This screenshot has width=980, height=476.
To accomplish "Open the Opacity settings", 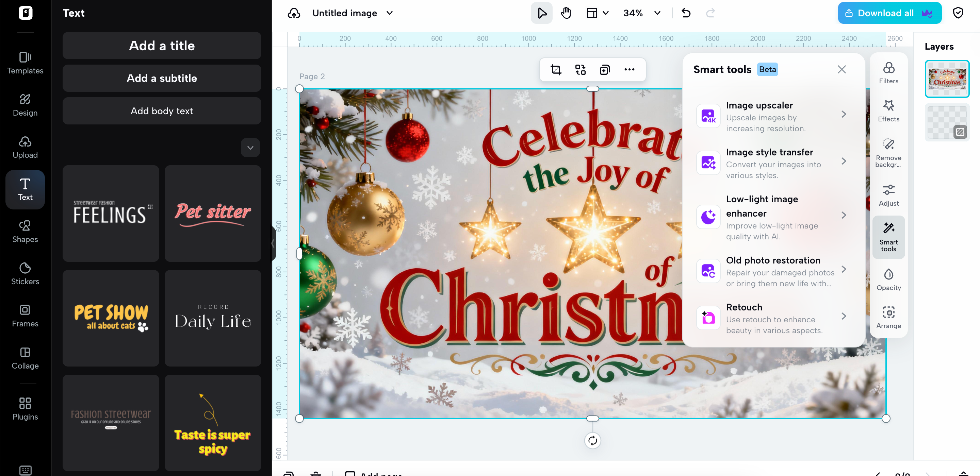I will (x=889, y=279).
